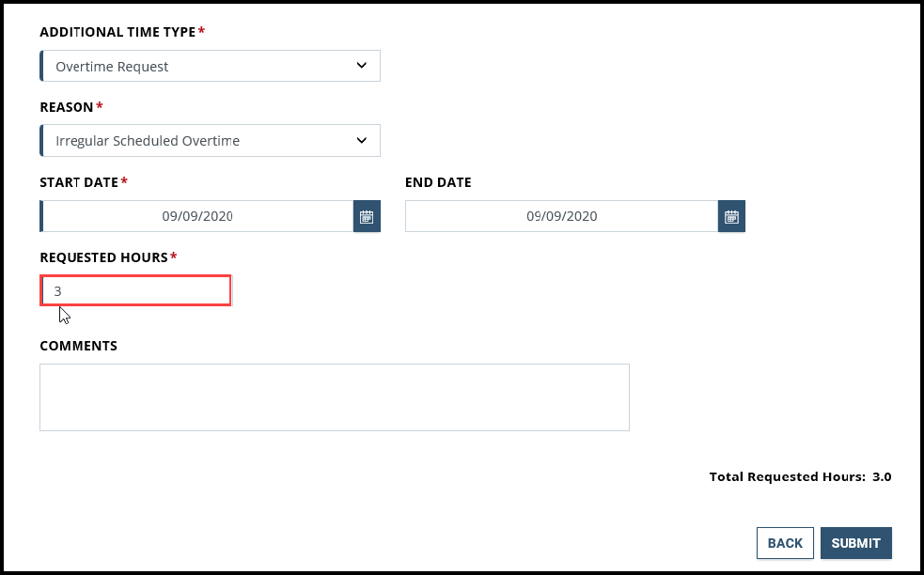The width and height of the screenshot is (924, 575).
Task: Click the Submit button
Action: click(855, 542)
